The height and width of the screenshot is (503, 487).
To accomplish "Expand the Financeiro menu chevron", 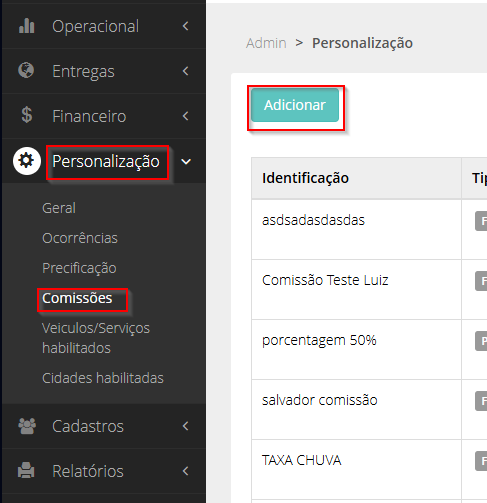I will tap(186, 116).
